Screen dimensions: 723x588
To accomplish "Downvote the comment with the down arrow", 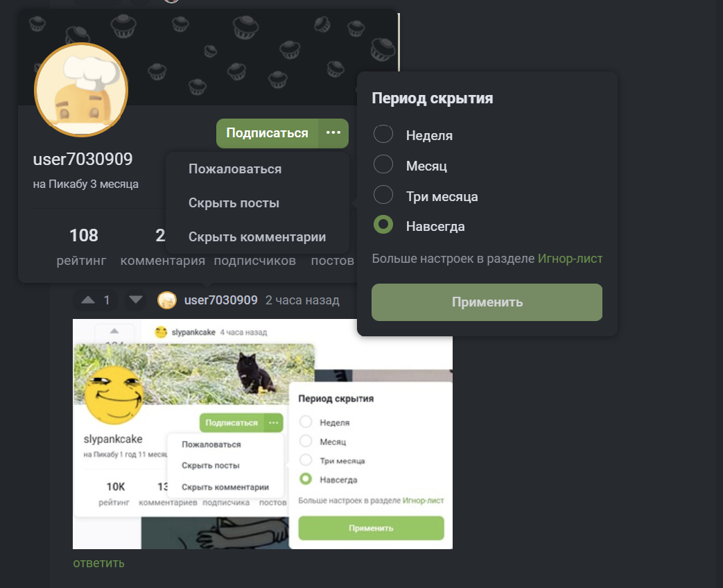I will (136, 300).
